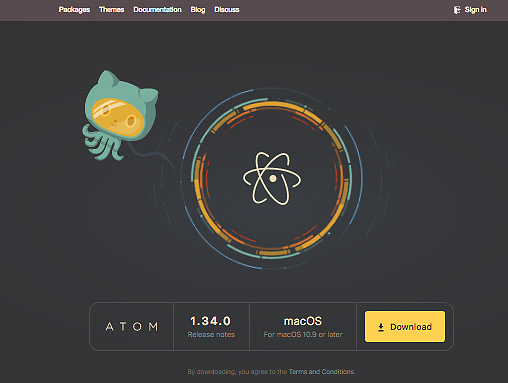Open the Discuss forum link
This screenshot has width=508, height=383.
click(227, 10)
